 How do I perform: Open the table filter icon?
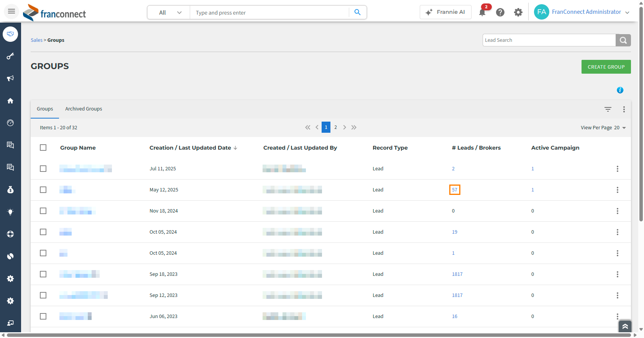(x=608, y=109)
